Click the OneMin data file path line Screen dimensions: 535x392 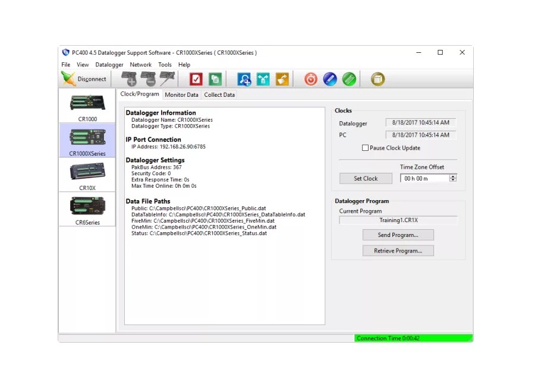tap(204, 227)
